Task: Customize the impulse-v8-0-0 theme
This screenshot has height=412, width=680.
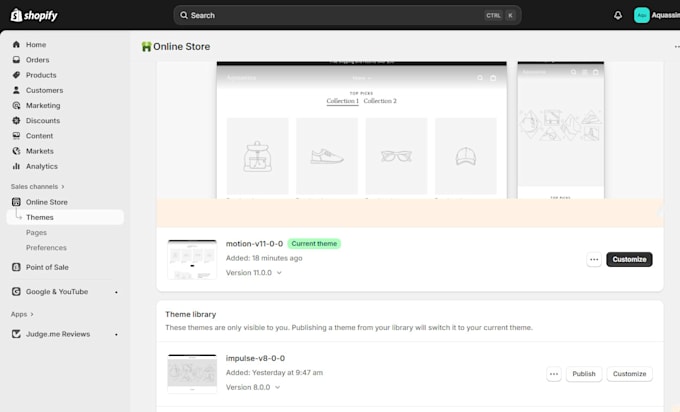Action: pos(629,374)
